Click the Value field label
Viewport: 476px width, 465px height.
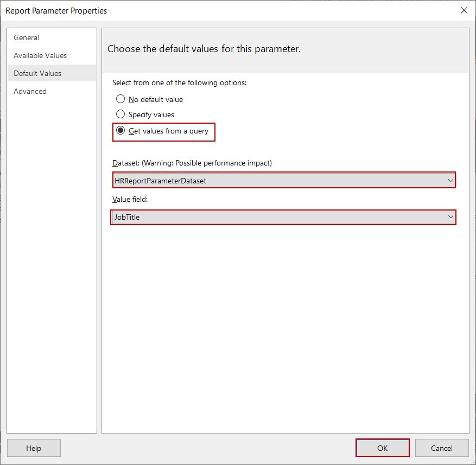coord(130,199)
